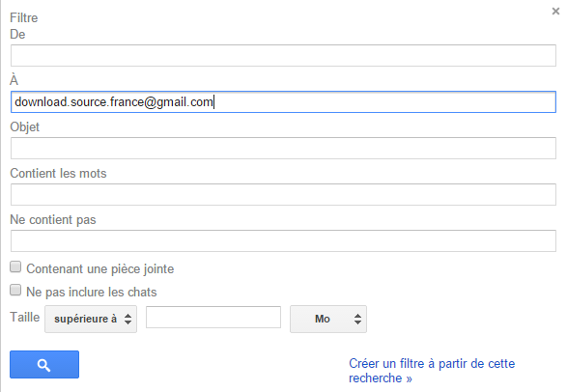This screenshot has width=567, height=392.
Task: Click the blue magnifying glass search button
Action: coord(44,365)
